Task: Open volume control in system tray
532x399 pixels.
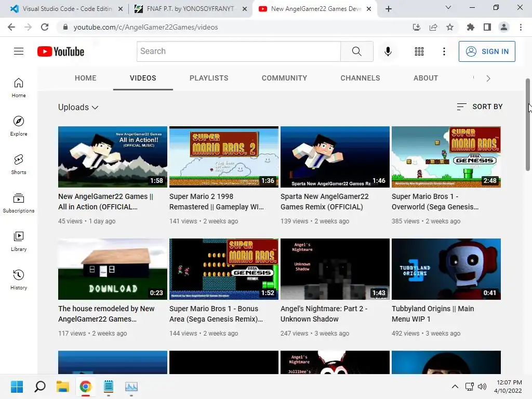Action: tap(482, 387)
